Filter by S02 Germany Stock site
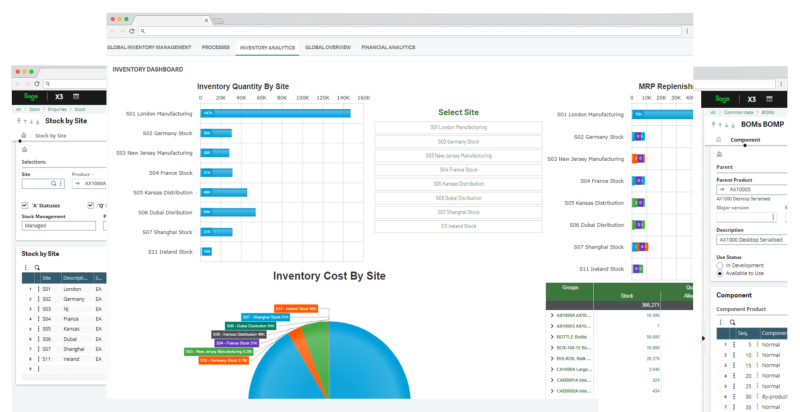800x412 pixels. [x=458, y=142]
